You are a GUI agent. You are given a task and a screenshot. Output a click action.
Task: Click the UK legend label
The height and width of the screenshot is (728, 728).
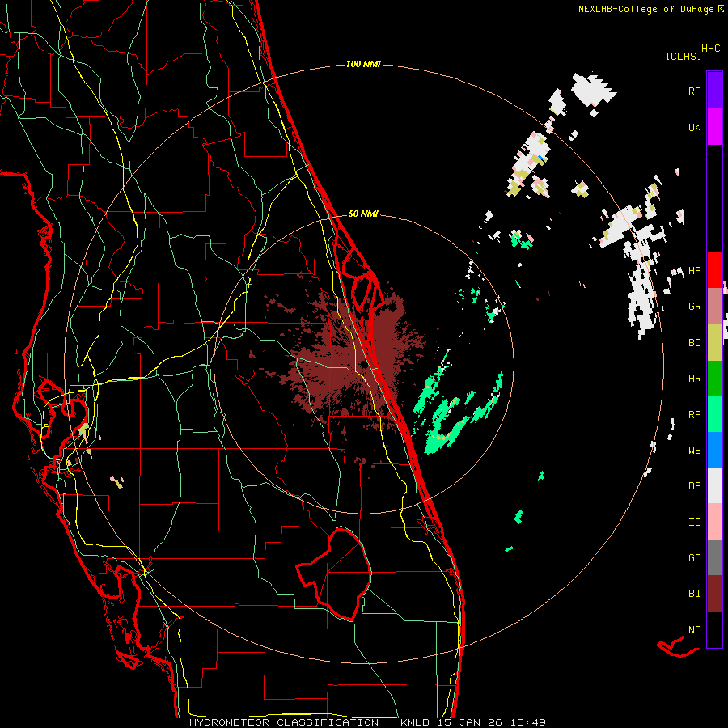coord(694,127)
